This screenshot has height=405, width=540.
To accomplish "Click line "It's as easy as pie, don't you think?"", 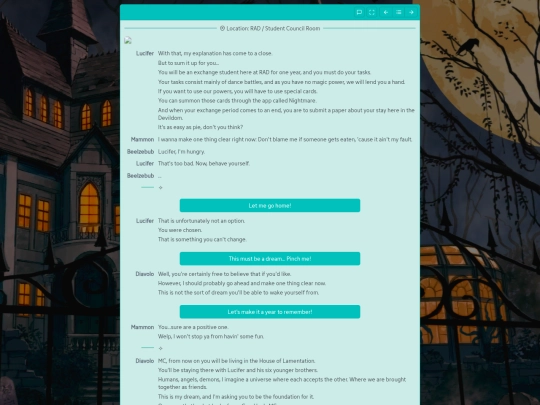I will pyautogui.click(x=200, y=127).
